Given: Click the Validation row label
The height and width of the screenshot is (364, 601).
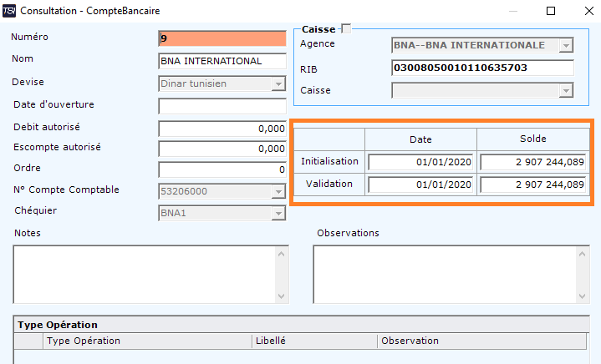Looking at the screenshot, I should (329, 185).
